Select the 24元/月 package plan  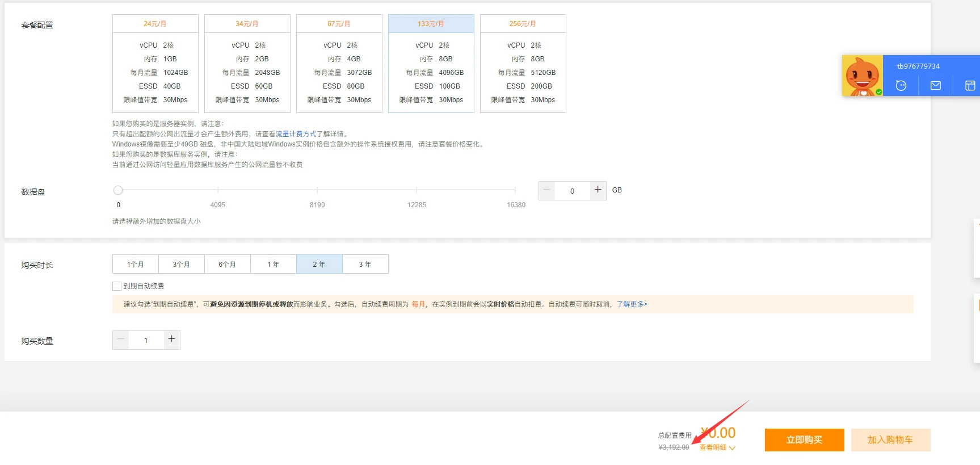pyautogui.click(x=155, y=64)
